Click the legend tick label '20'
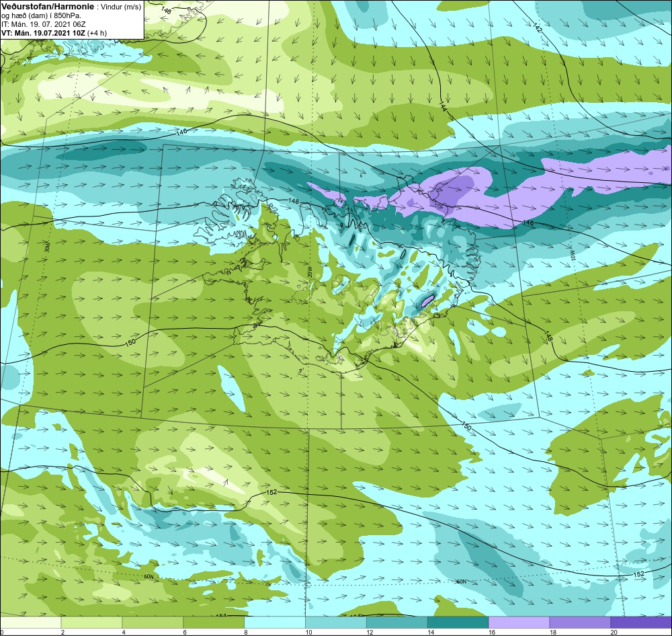672x636 pixels. pos(614,632)
